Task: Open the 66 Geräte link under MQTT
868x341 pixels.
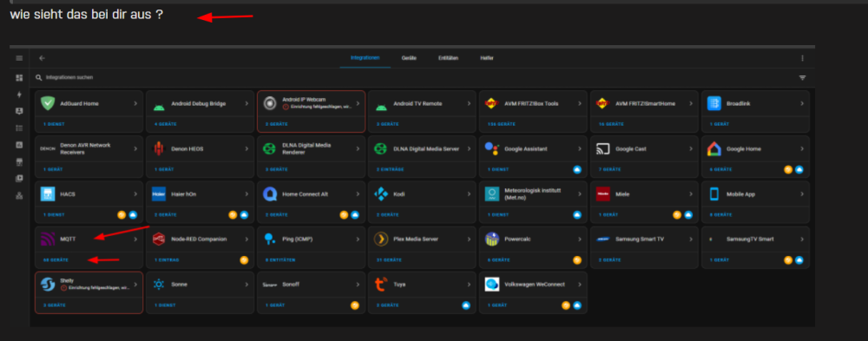Action: (x=56, y=259)
